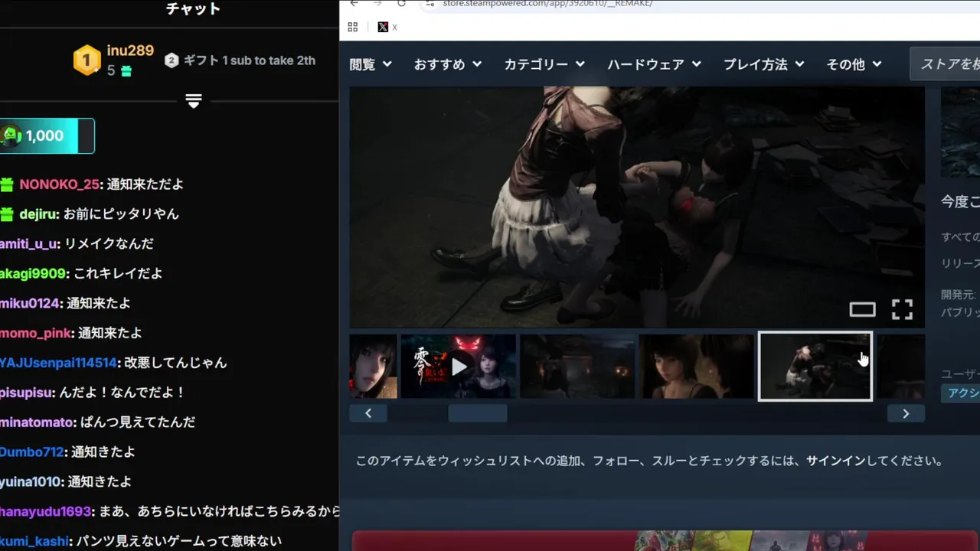
Task: Click username YAJUsenpai114514 in chat
Action: click(57, 363)
